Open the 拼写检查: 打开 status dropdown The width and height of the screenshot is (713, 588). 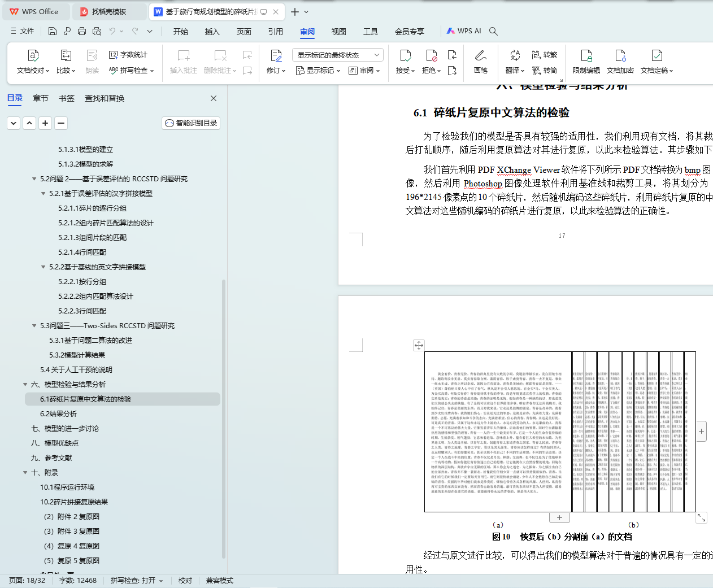coord(137,581)
